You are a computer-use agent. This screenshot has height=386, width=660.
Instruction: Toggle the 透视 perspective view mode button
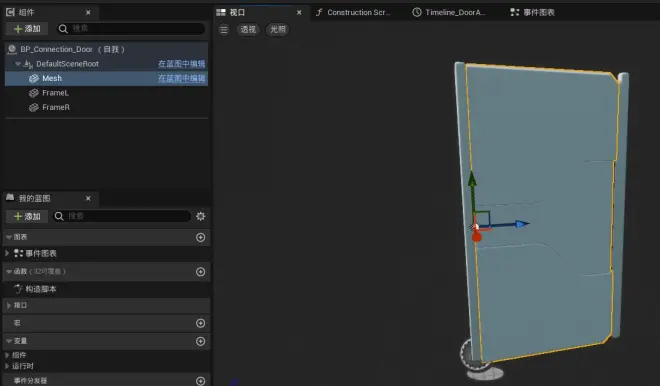pyautogui.click(x=248, y=29)
